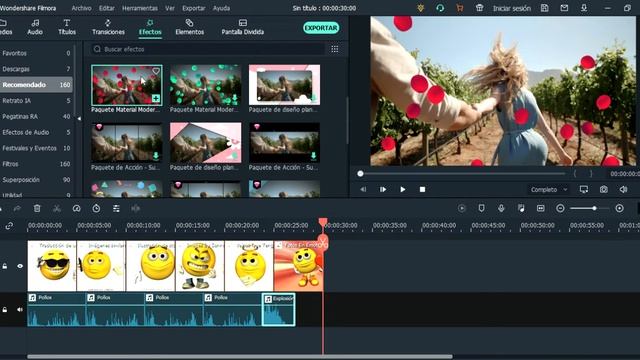Screen dimensions: 640x360
Task: Select the Retrato IA category
Action: click(36, 100)
